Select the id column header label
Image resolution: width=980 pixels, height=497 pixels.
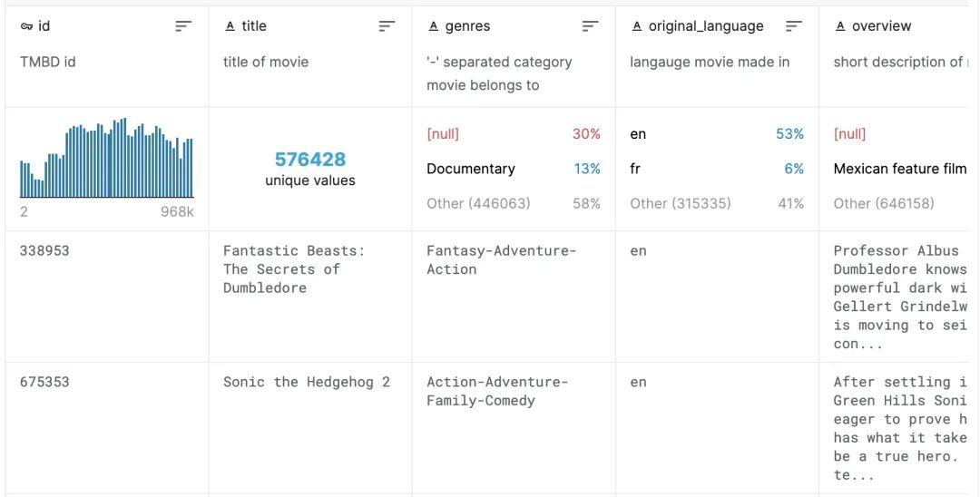pos(44,26)
